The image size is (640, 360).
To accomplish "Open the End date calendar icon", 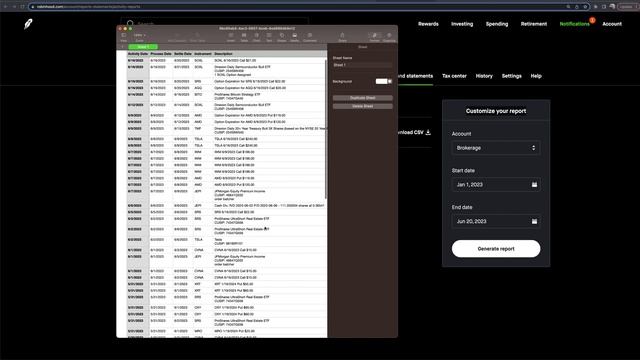I will [534, 221].
